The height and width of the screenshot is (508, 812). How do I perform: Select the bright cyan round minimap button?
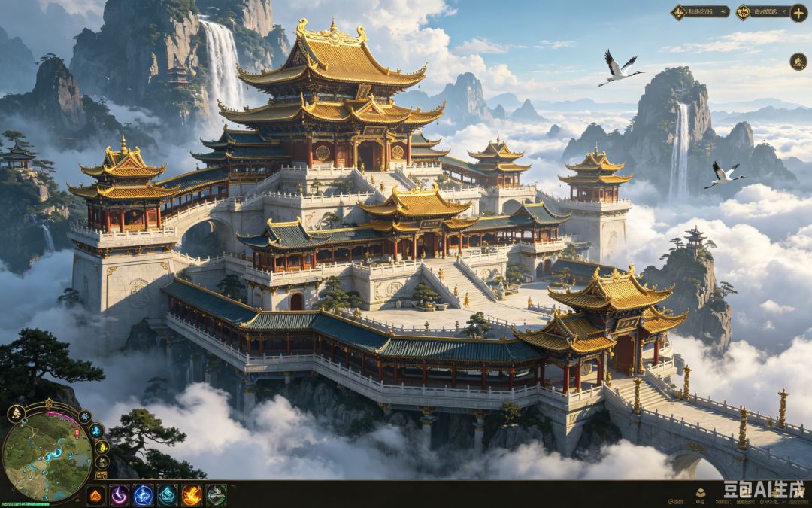(97, 430)
